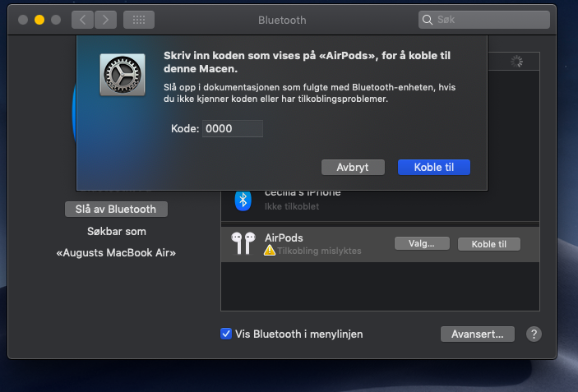578x392 pixels.
Task: Toggle Vis Bluetooth i menylinjen checkbox
Action: click(x=226, y=334)
